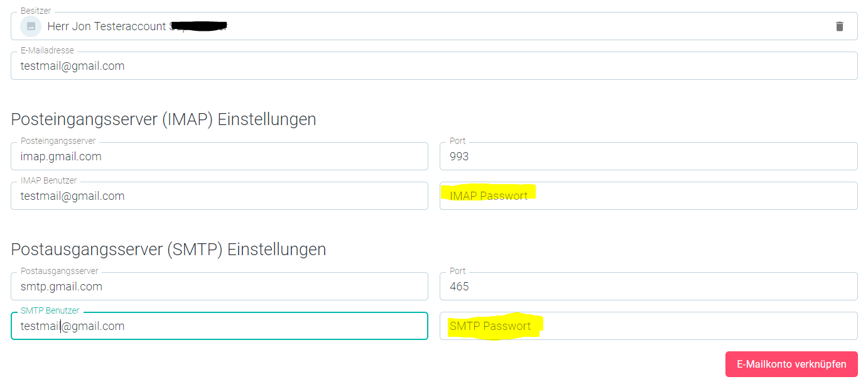The image size is (868, 384).
Task: Click the Postausgangsserver (SMTP) Einstellungen heading
Action: coord(168,250)
